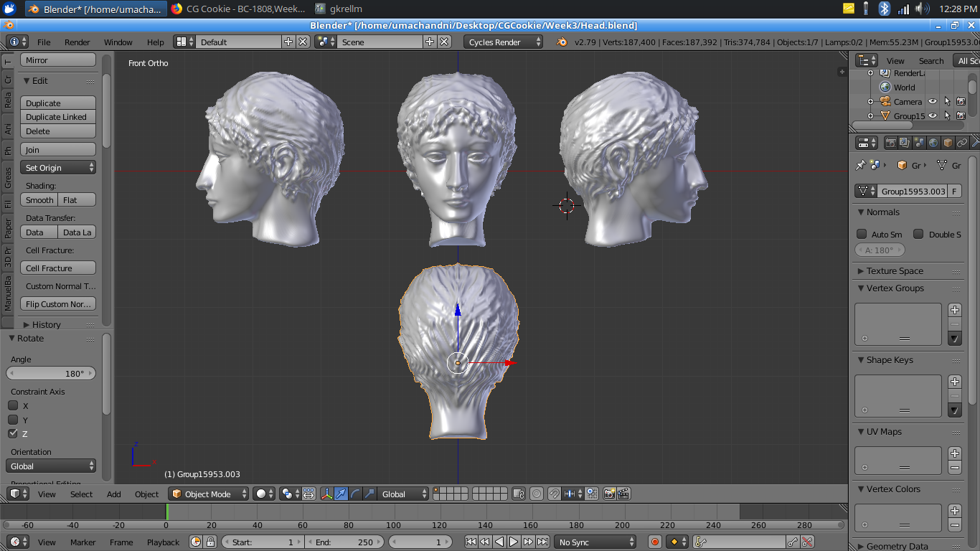Enable the Auto Smooth checkbox
The width and height of the screenshot is (980, 551).
[x=862, y=234]
